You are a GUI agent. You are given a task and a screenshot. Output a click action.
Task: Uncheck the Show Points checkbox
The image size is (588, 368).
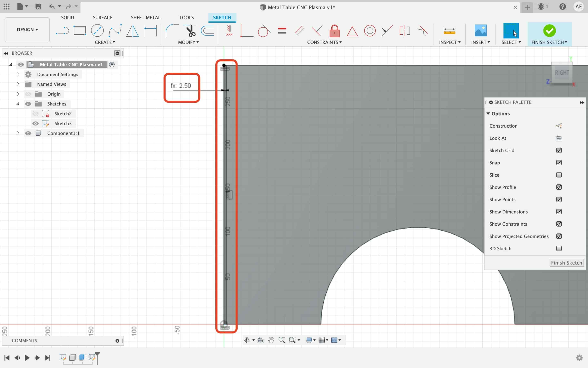click(x=559, y=199)
